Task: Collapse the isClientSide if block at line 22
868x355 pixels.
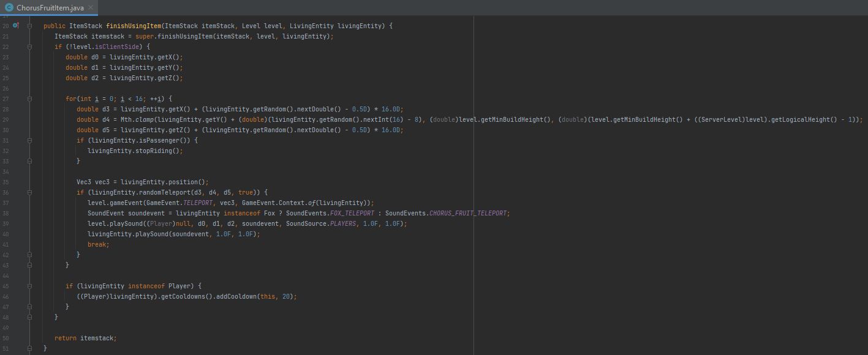Action: point(29,47)
